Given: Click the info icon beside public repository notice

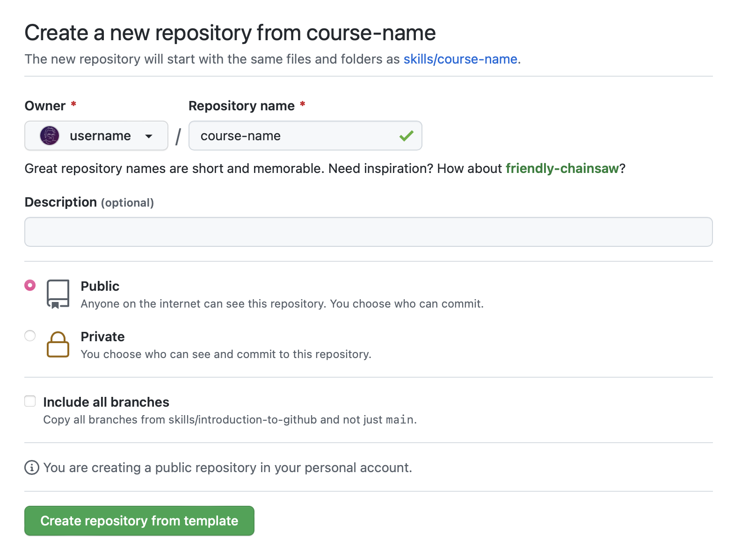Looking at the screenshot, I should [32, 467].
